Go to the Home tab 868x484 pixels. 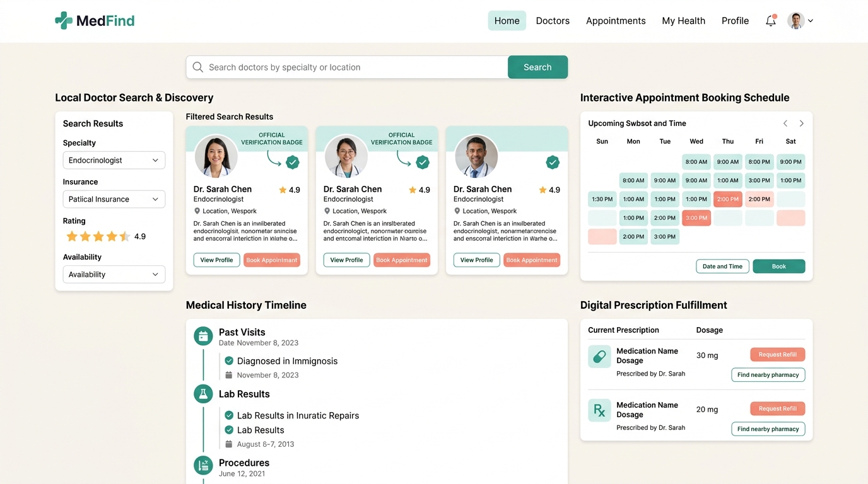pos(507,21)
